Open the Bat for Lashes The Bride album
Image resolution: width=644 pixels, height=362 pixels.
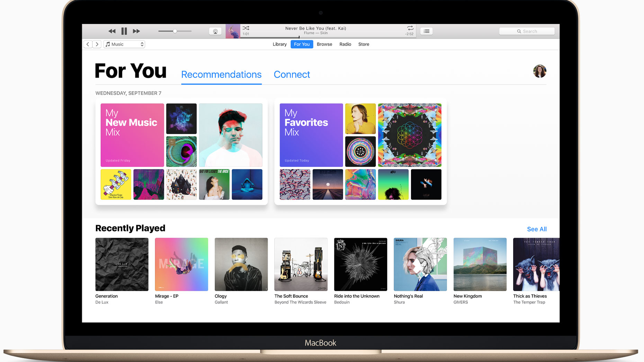coord(214,184)
